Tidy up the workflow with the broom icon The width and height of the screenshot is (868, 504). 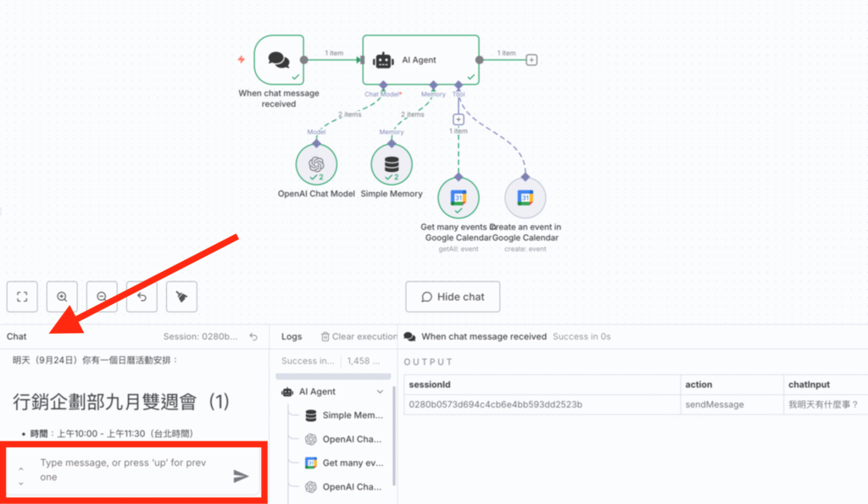point(181,296)
